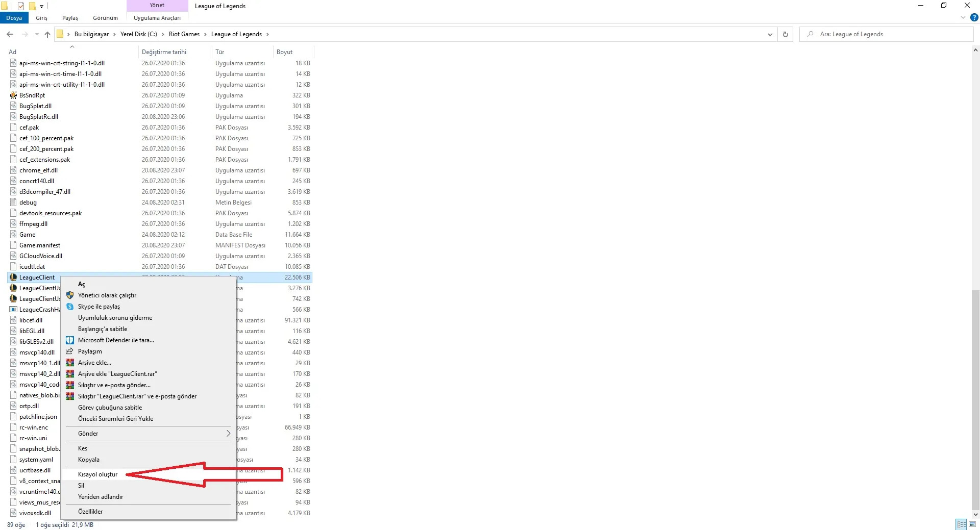This screenshot has height=530, width=980.
Task: Click Bu bilgisayar in the address path
Action: [92, 34]
